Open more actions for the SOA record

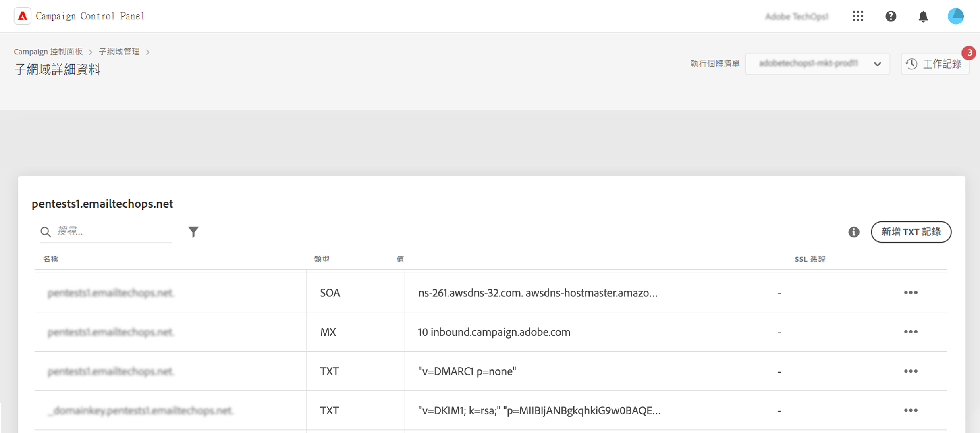(x=910, y=292)
